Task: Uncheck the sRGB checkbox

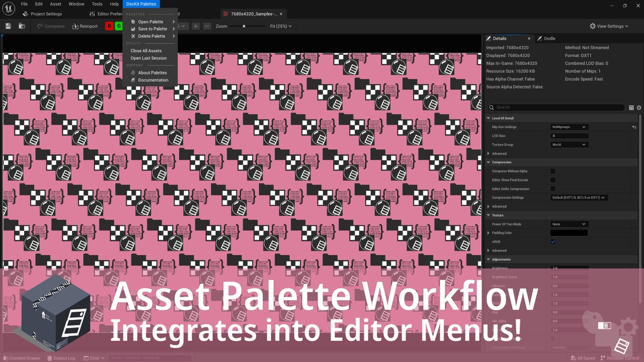Action: click(x=552, y=242)
